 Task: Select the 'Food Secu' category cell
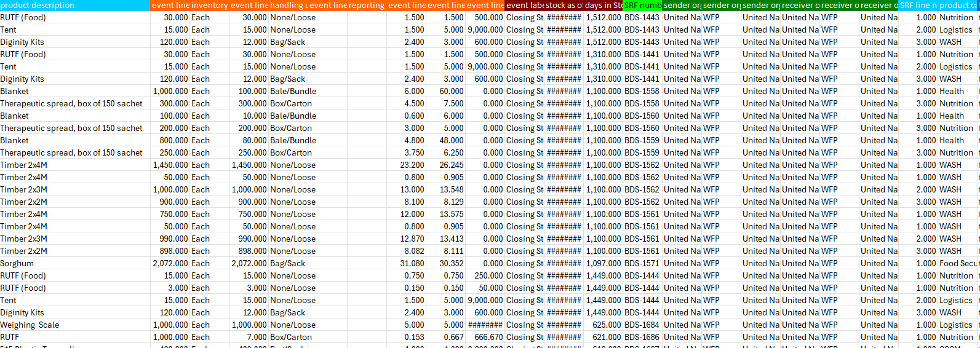click(957, 263)
